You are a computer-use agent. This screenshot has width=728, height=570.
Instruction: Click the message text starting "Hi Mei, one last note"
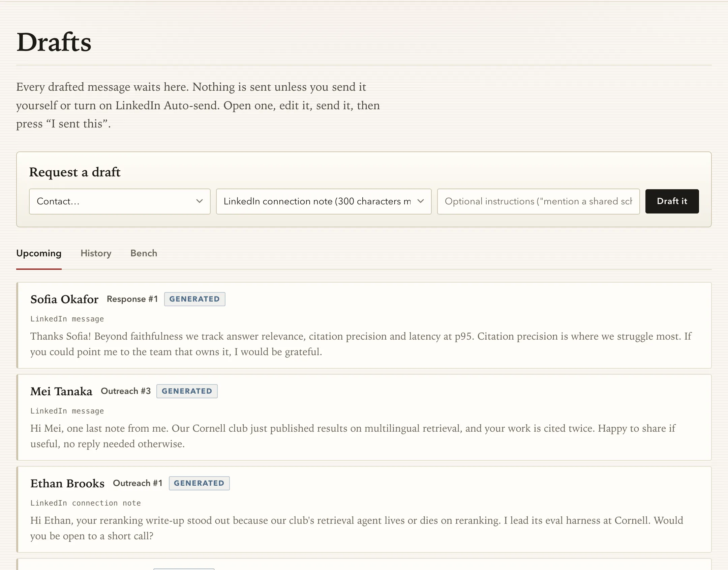[x=353, y=436]
